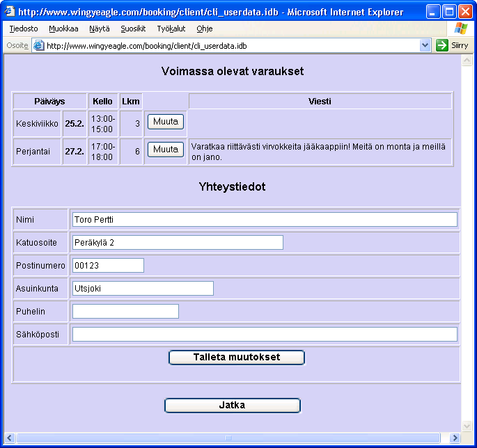This screenshot has width=477, height=448.
Task: Click the Jatka button
Action: pos(232,406)
